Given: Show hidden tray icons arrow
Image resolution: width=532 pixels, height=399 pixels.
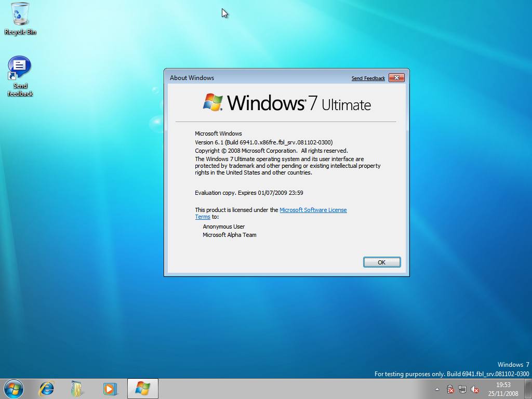Looking at the screenshot, I should tap(437, 390).
